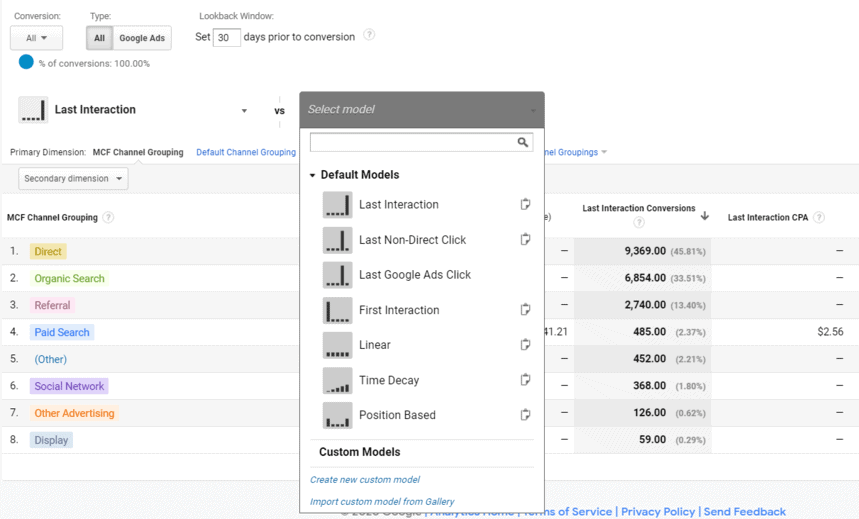Copy the First Interaction model
Viewport: 859px width, 519px height.
[525, 310]
